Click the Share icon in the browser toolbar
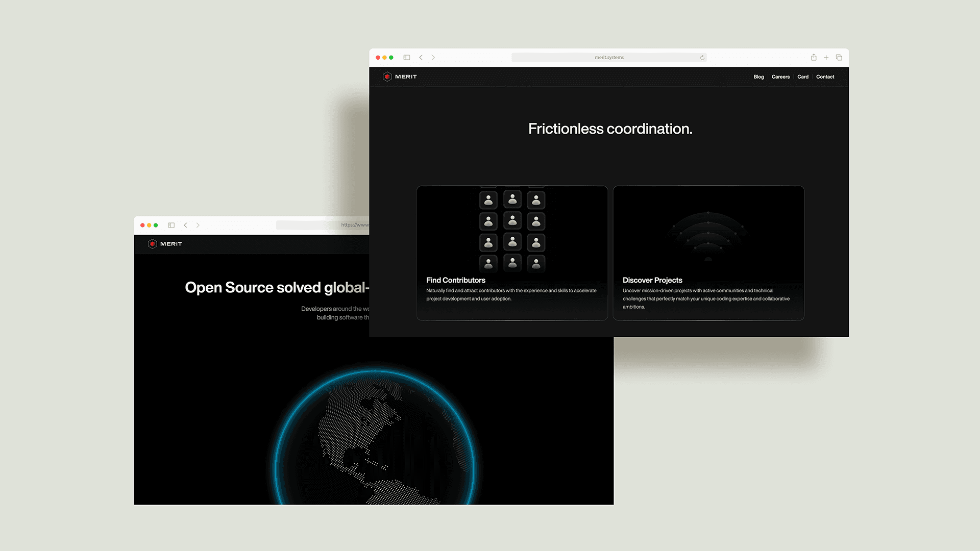Screen dimensions: 980x551 [x=814, y=57]
